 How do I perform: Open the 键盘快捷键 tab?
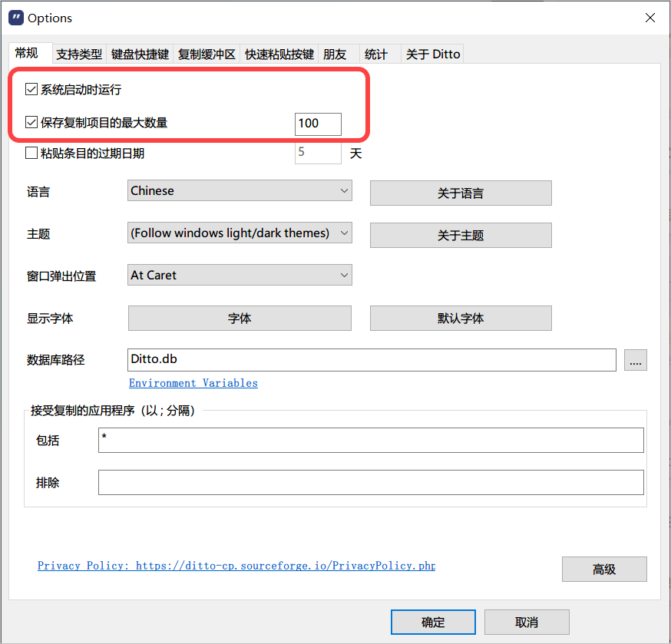pos(140,54)
